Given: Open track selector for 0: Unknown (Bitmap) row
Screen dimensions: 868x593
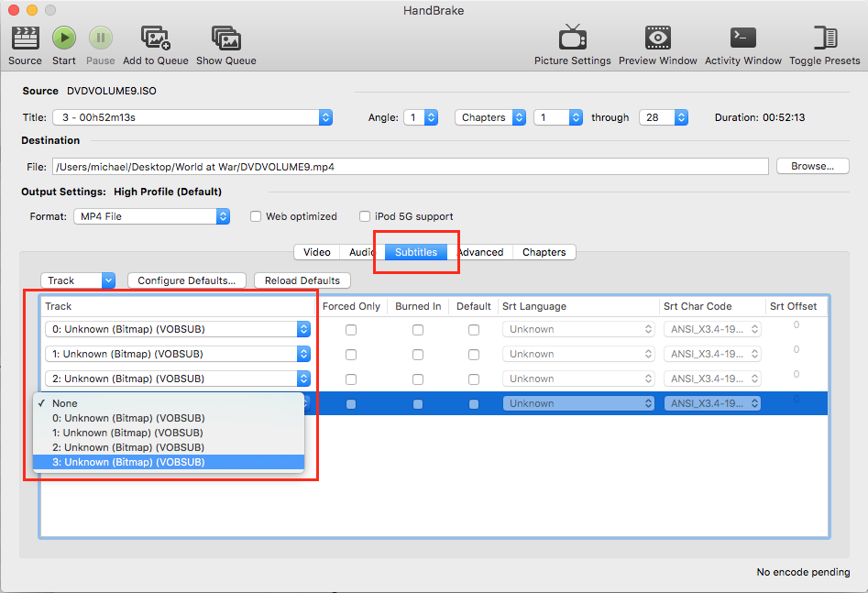Looking at the screenshot, I should (178, 329).
